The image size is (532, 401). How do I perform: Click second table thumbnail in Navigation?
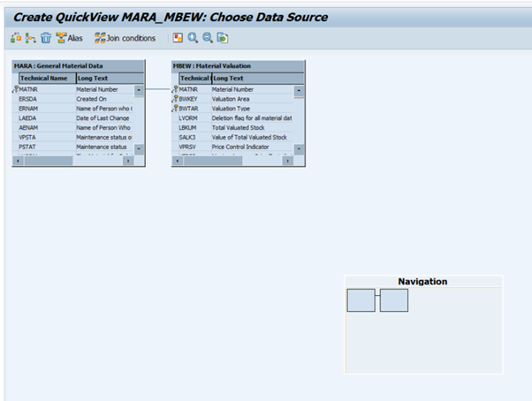click(394, 300)
